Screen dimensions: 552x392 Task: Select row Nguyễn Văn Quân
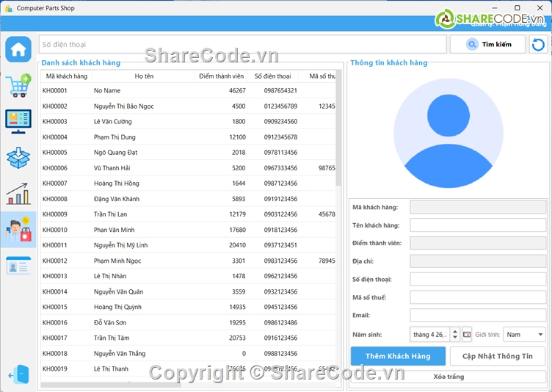[x=189, y=291]
